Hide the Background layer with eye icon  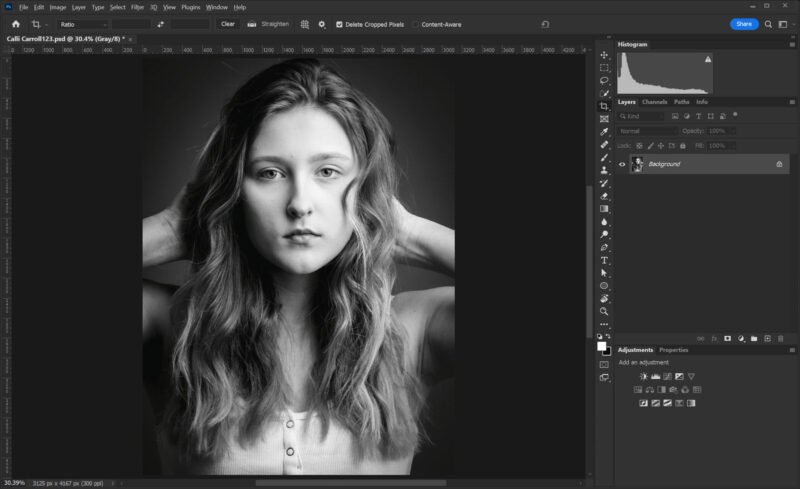click(622, 164)
